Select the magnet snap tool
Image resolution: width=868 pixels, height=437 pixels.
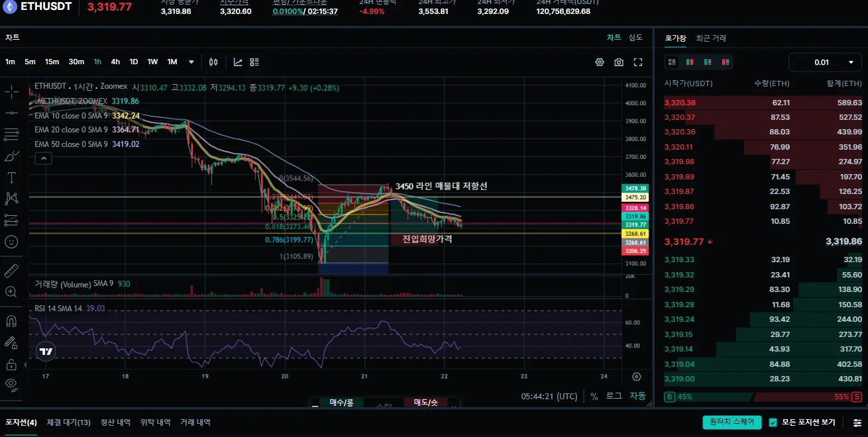pyautogui.click(x=11, y=321)
